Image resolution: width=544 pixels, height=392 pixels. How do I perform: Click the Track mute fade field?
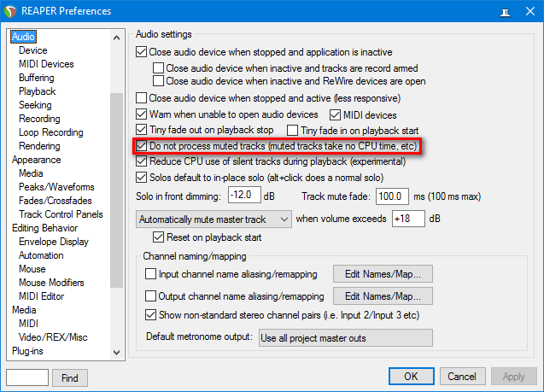point(394,196)
